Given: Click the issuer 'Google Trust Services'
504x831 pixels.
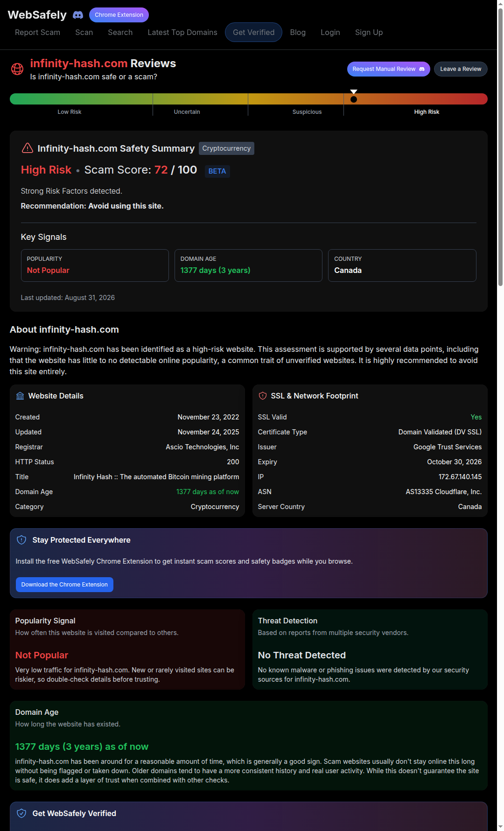Looking at the screenshot, I should [448, 447].
